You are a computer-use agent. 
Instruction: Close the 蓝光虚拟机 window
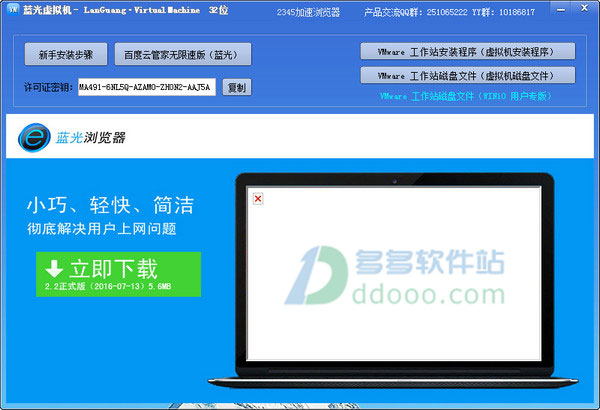[584, 8]
